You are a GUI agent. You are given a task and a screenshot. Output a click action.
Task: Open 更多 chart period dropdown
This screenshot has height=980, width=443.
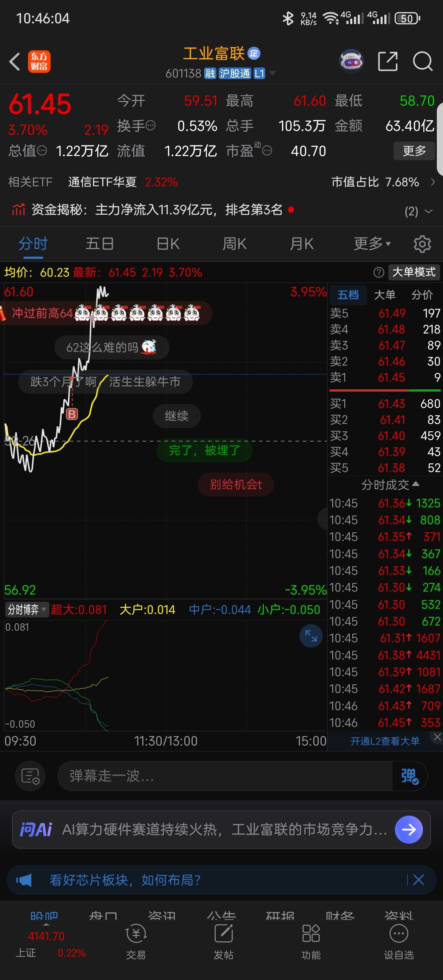coord(372,244)
